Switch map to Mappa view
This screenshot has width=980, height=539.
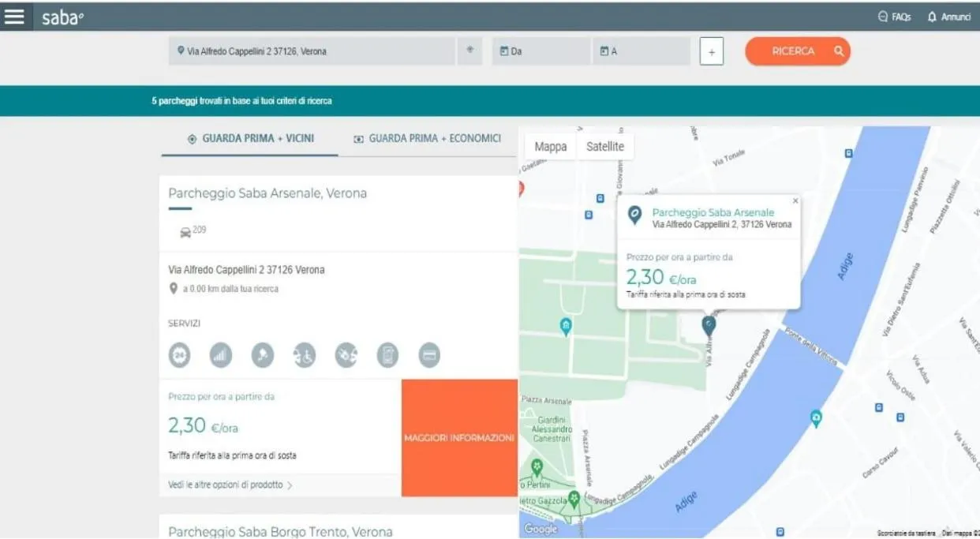click(x=550, y=147)
